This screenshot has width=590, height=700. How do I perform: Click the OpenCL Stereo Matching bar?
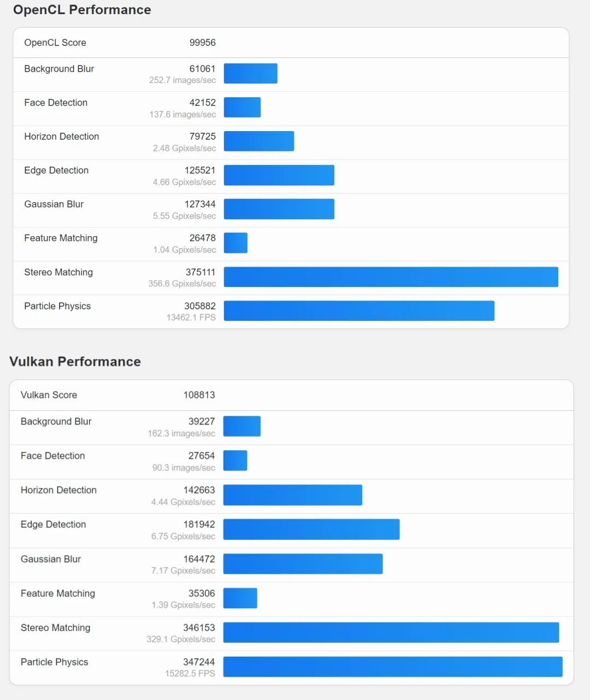click(x=391, y=277)
